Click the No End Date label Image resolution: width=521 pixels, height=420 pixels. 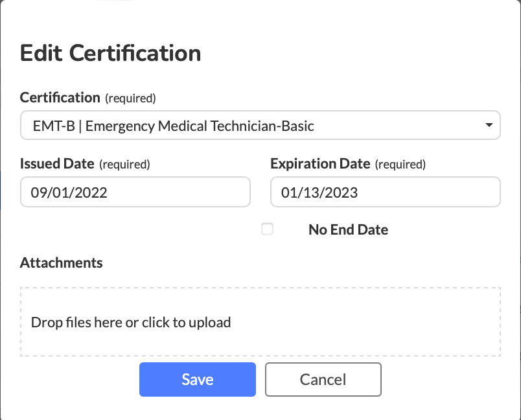pos(348,229)
